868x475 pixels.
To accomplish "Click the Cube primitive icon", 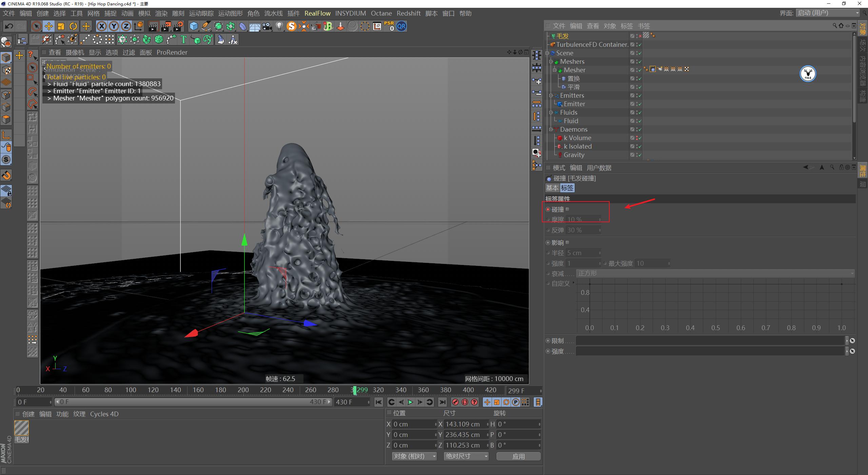I will pyautogui.click(x=194, y=26).
